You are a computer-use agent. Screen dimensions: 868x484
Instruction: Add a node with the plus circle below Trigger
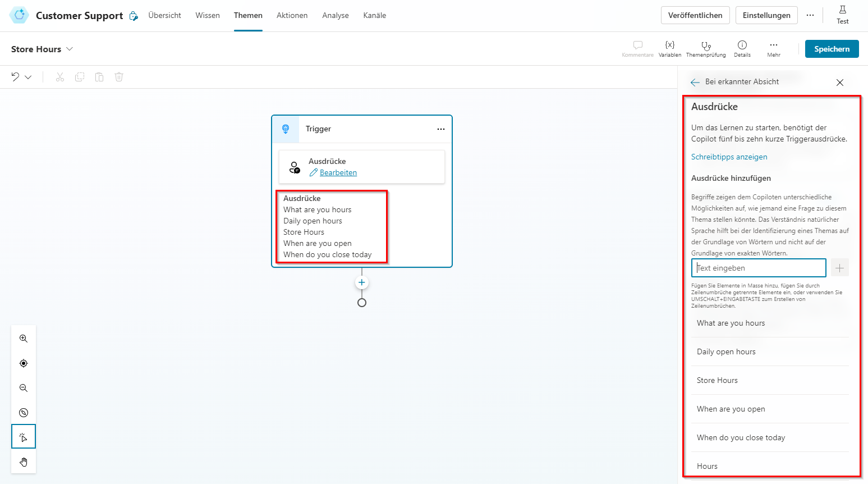point(362,282)
